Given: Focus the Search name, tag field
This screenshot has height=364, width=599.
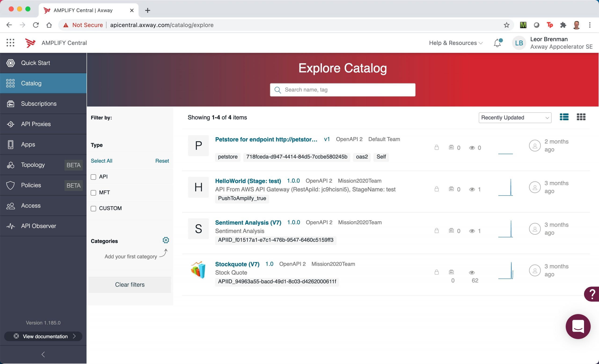Looking at the screenshot, I should [x=343, y=90].
